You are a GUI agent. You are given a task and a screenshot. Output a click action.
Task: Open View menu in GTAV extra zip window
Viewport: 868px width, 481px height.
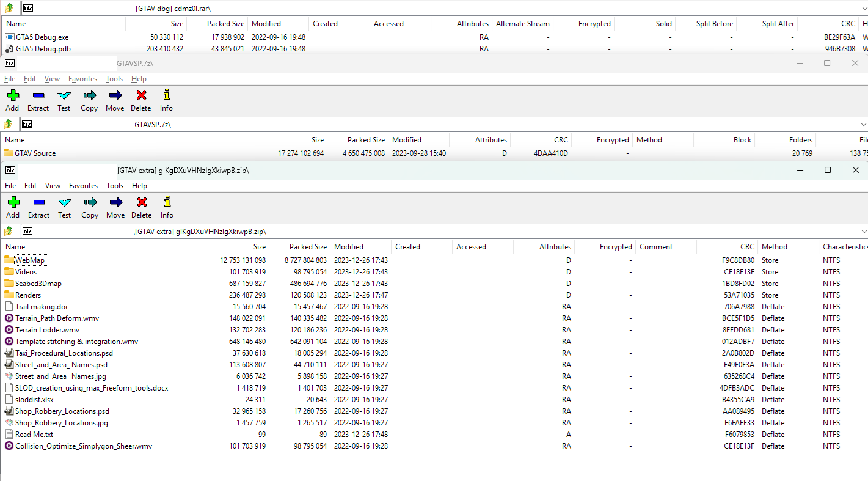53,186
